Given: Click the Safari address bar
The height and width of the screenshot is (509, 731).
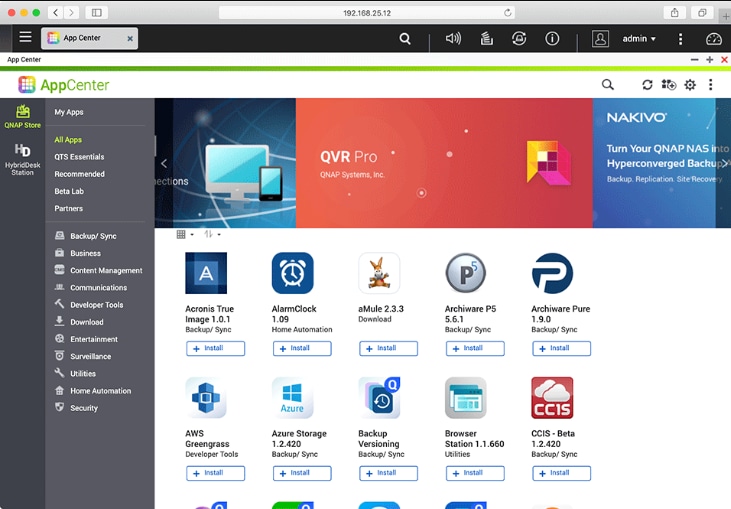Looking at the screenshot, I should pyautogui.click(x=367, y=13).
